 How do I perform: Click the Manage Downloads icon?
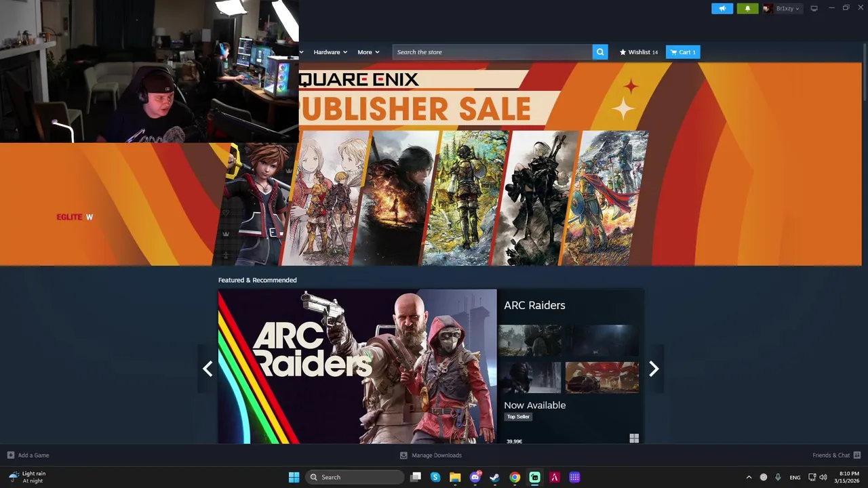pyautogui.click(x=403, y=455)
